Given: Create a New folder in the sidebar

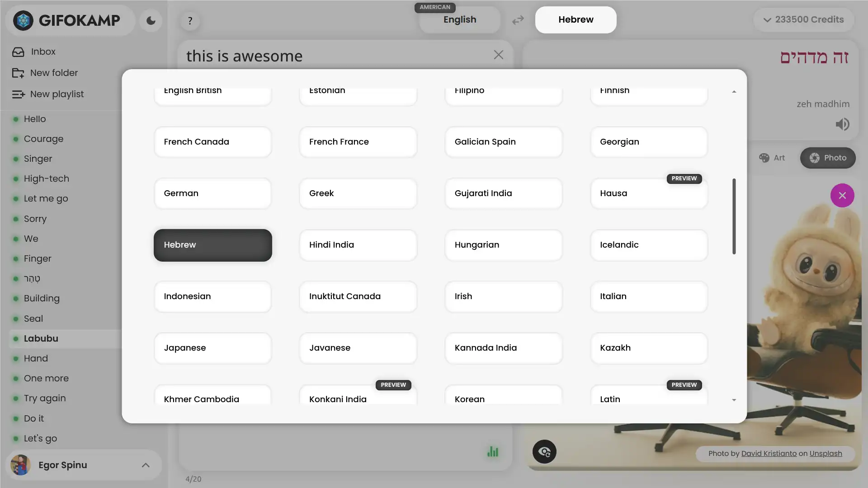Looking at the screenshot, I should click(x=53, y=73).
